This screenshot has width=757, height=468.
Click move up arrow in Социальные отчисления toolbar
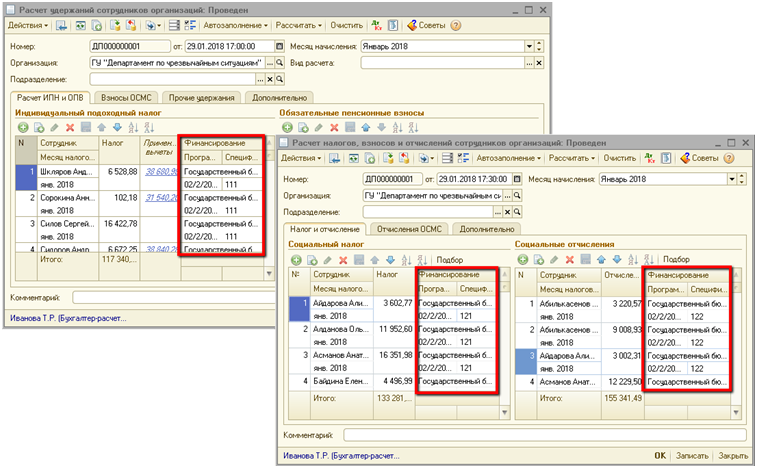(602, 259)
